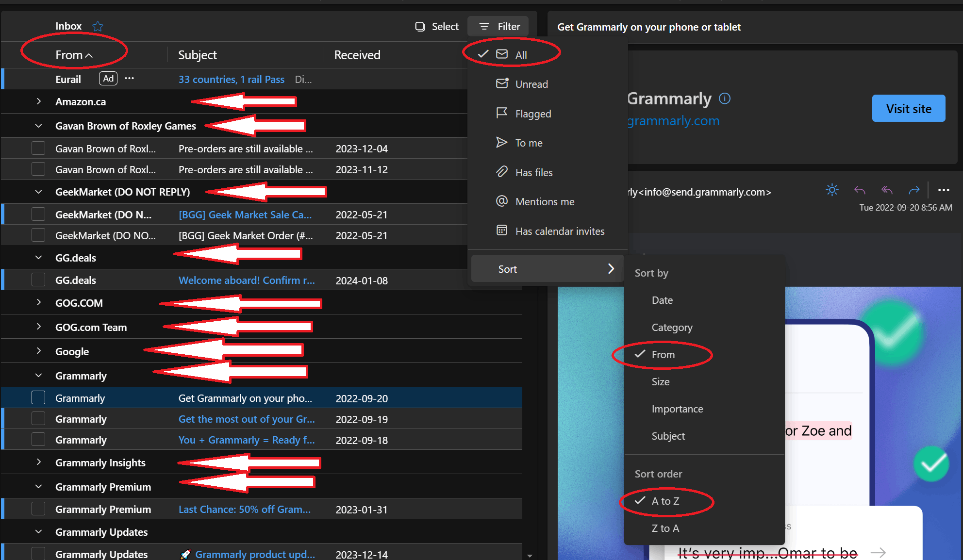Click the Received column header
The image size is (963, 560).
pyautogui.click(x=357, y=55)
